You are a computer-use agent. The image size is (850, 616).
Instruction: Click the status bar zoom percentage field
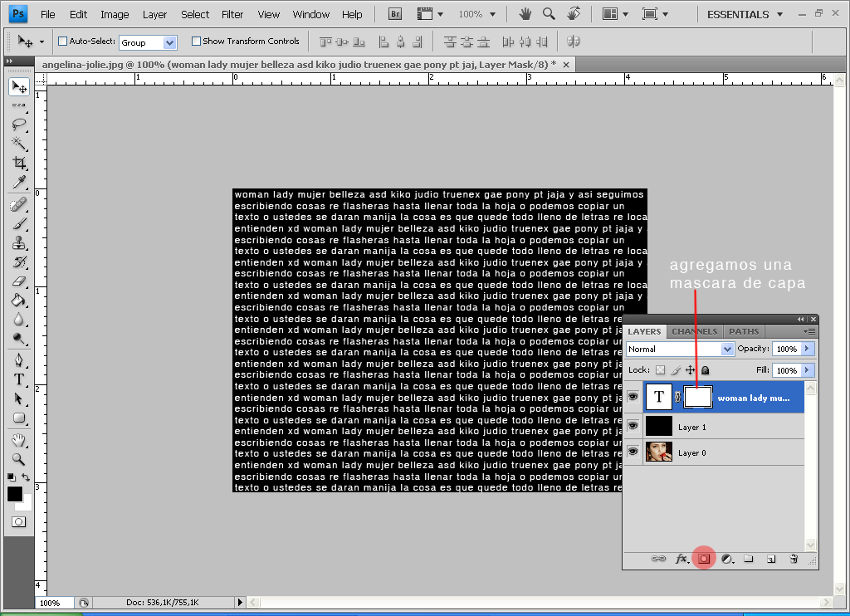(x=56, y=603)
